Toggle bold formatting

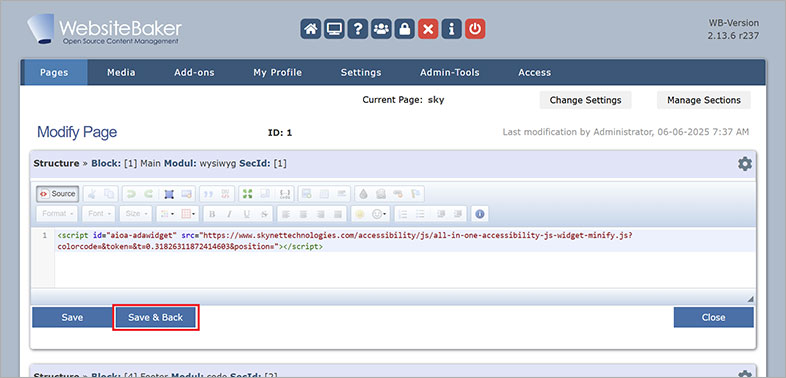pyautogui.click(x=212, y=214)
